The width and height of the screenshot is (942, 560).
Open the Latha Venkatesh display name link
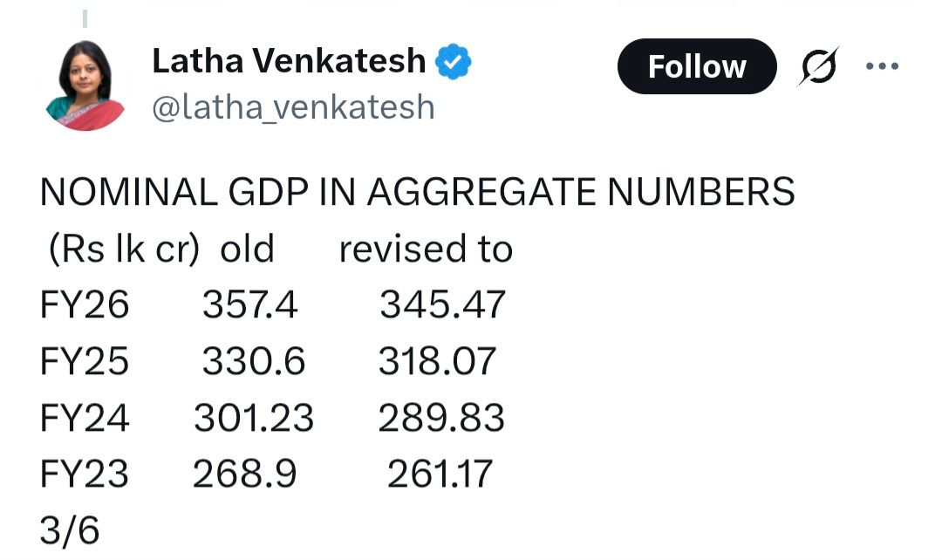click(289, 61)
